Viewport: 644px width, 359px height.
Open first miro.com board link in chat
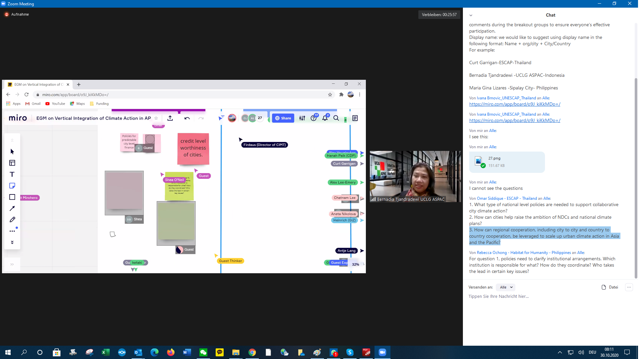tap(514, 104)
